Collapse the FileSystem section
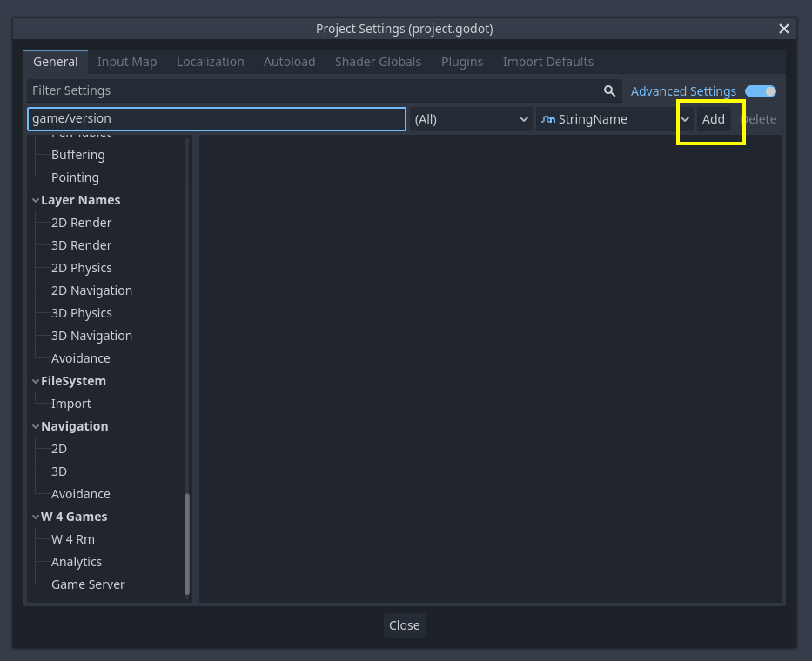Viewport: 812px width, 661px height. click(x=35, y=381)
